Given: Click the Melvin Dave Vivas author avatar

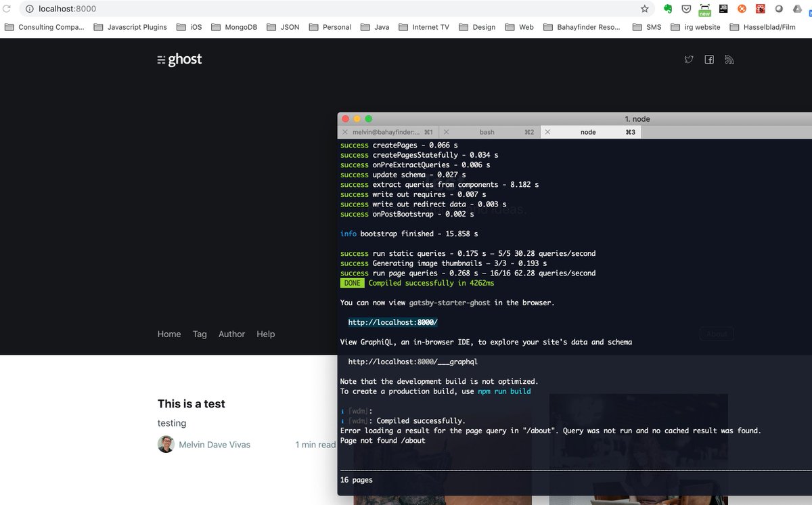Looking at the screenshot, I should [166, 444].
